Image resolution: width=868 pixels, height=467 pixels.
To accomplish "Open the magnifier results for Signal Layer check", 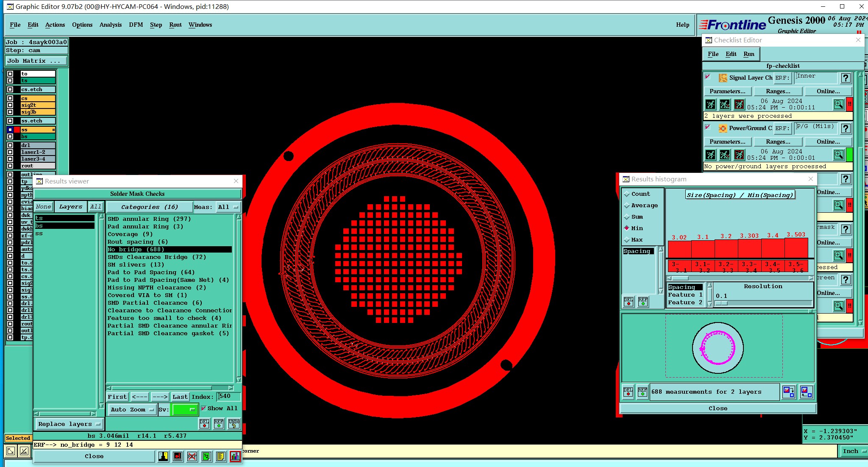I will 838,104.
